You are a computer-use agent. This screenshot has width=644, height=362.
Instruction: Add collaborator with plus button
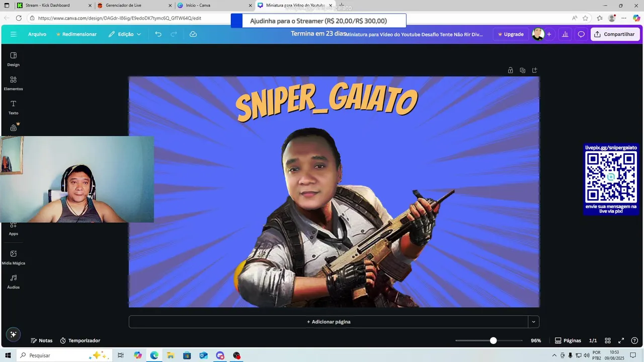549,34
